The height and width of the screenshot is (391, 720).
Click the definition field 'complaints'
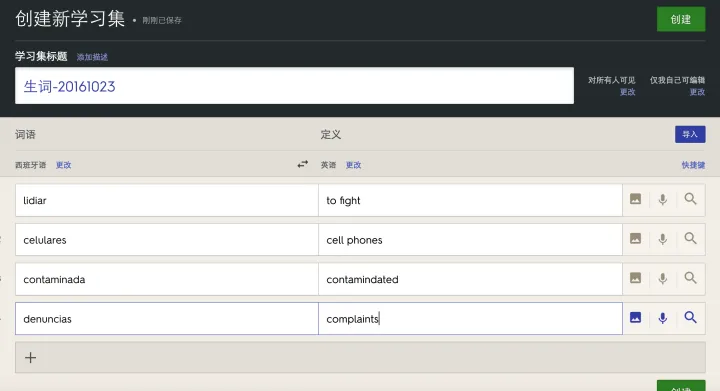(x=470, y=318)
